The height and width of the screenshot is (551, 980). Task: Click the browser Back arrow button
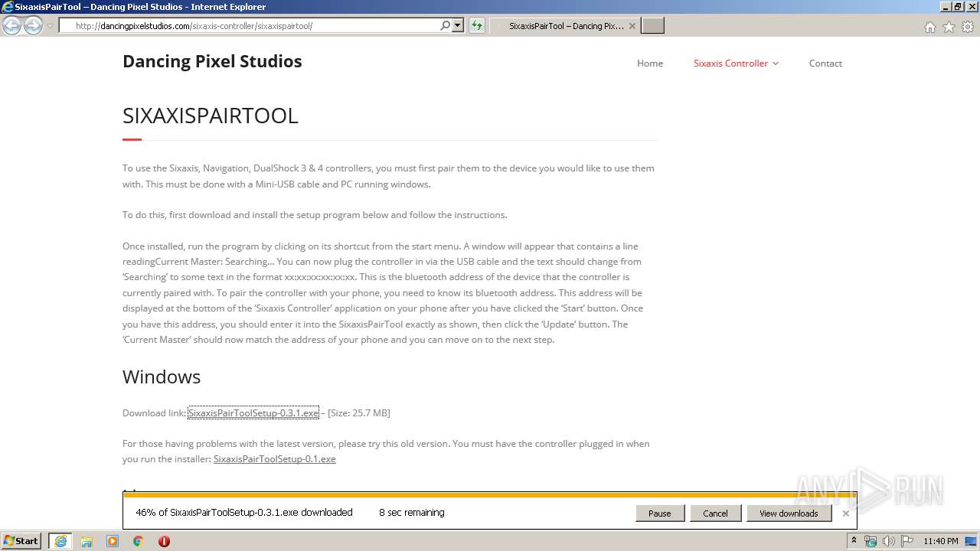coord(11,26)
